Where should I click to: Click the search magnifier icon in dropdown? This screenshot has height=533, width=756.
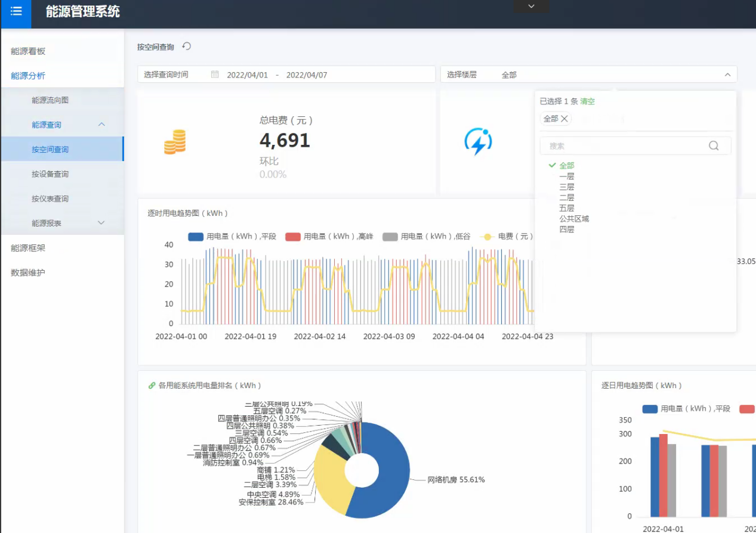point(713,146)
